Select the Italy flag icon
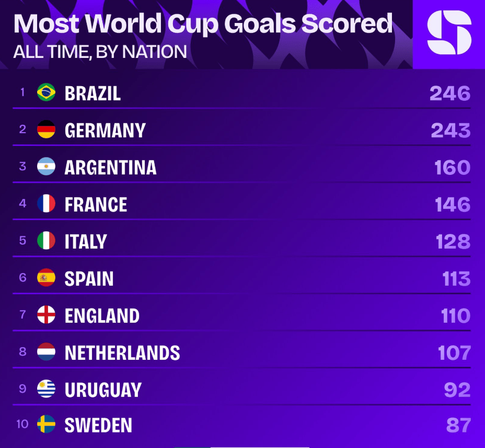 click(x=46, y=240)
